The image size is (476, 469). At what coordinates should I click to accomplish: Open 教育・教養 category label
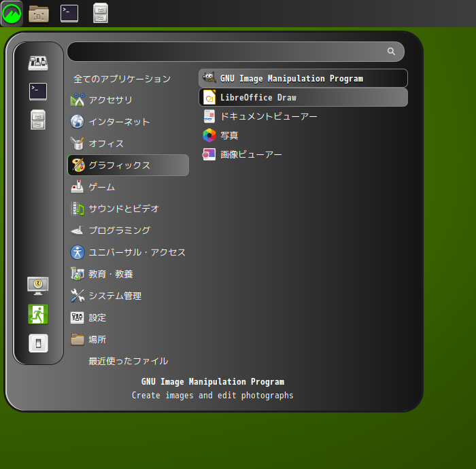[x=110, y=274]
